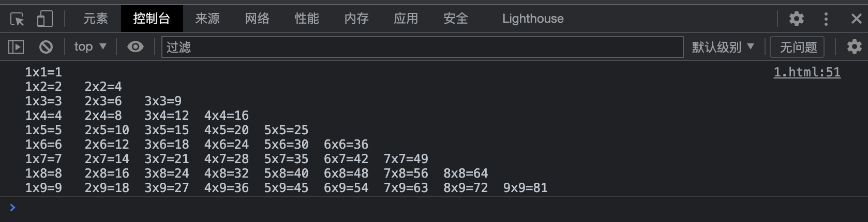This screenshot has height=222, width=868.
Task: Click the console prompt input line
Action: [440, 208]
